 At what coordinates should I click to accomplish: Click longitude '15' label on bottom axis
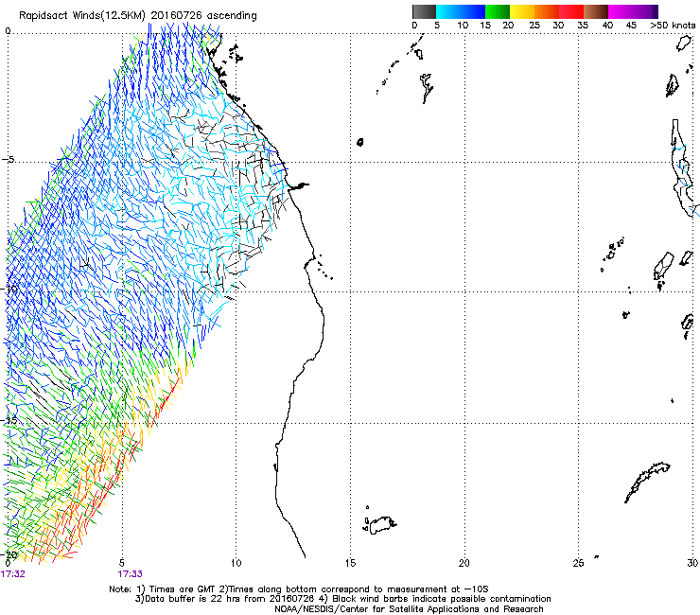(x=350, y=563)
